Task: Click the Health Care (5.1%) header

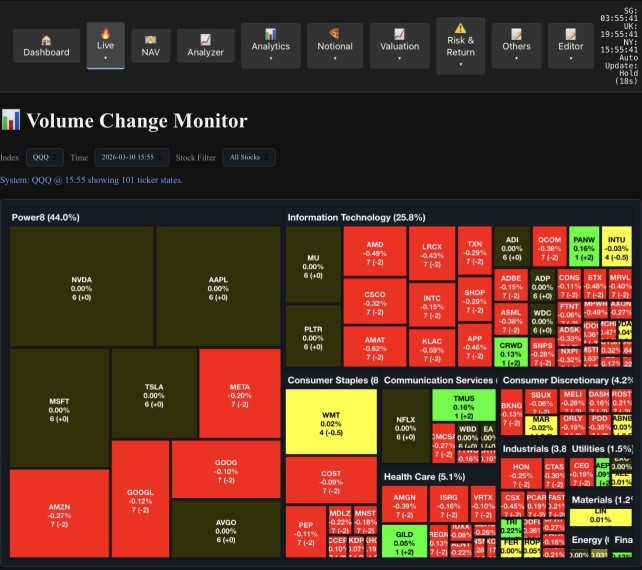Action: 424,477
